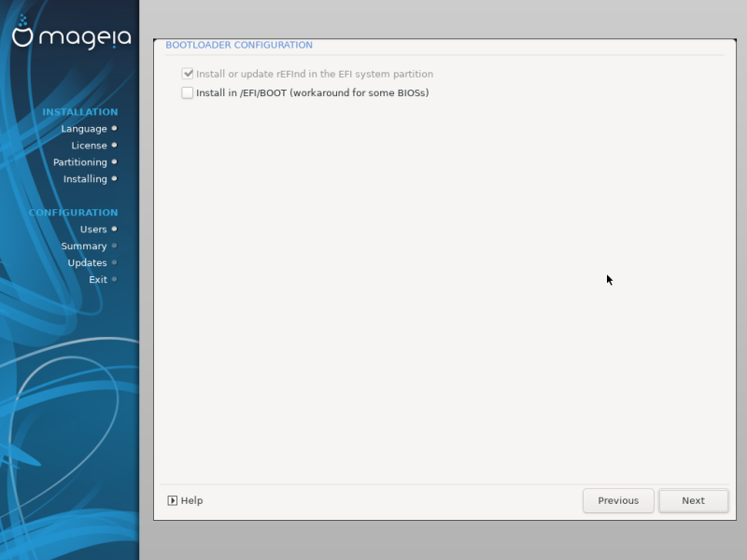Viewport: 747px width, 560px height.
Task: Click the Installing step bullet indicator
Action: click(114, 178)
